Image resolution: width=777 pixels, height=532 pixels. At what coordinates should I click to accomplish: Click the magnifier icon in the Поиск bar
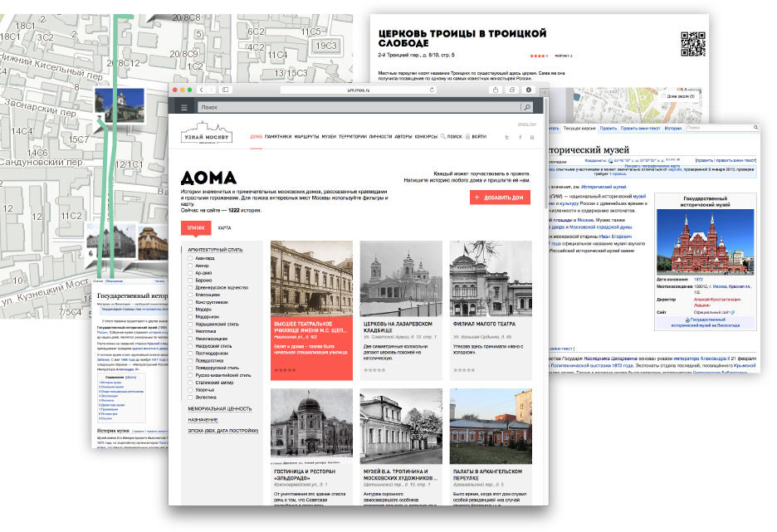[x=525, y=107]
